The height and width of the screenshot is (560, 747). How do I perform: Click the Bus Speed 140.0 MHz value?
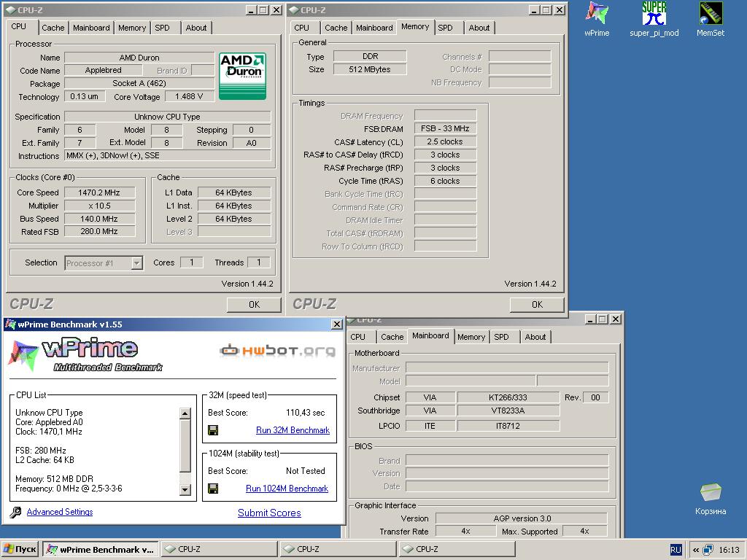99,219
